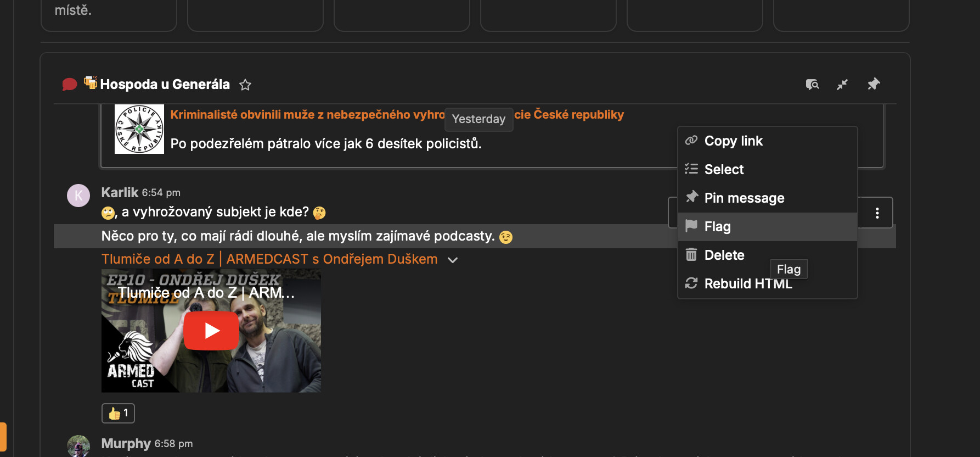Screen dimensions: 980x457
Task: Choose Delete from context menu
Action: point(768,255)
